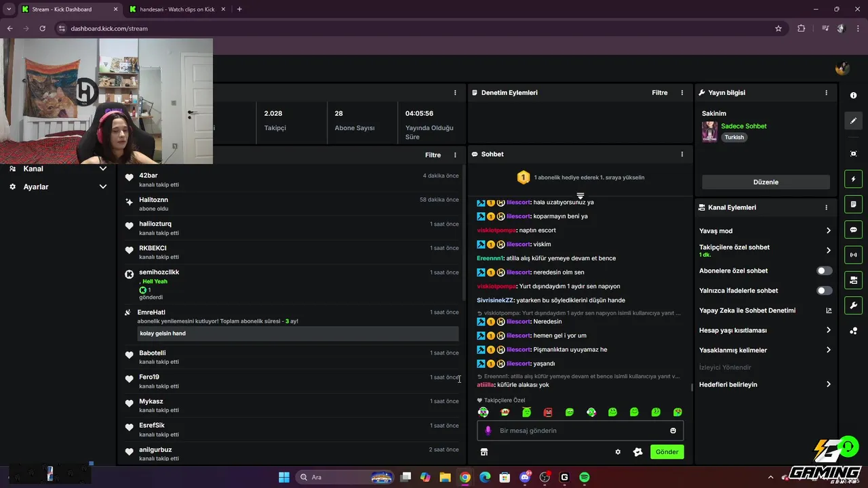Open browser extensions puzzle icon

click(802, 28)
